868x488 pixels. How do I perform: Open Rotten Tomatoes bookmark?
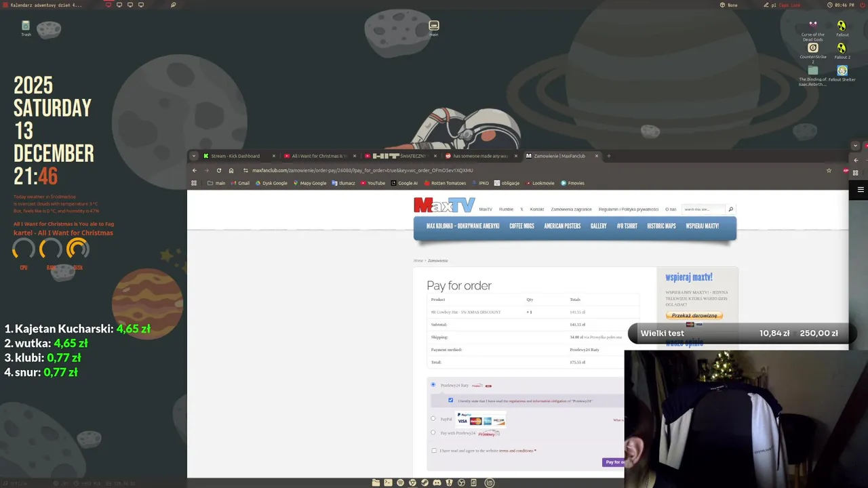click(x=445, y=183)
